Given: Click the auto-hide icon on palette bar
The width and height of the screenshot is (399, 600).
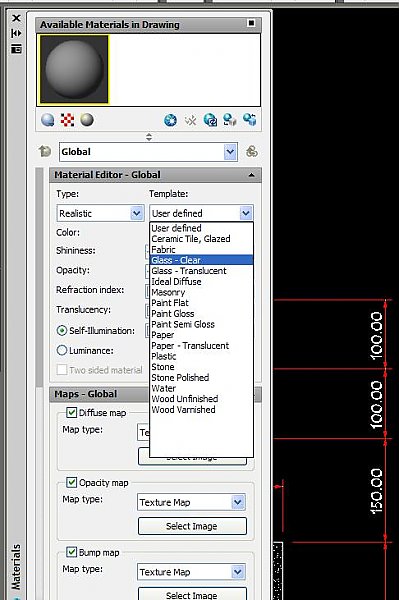Looking at the screenshot, I should pos(16,33).
